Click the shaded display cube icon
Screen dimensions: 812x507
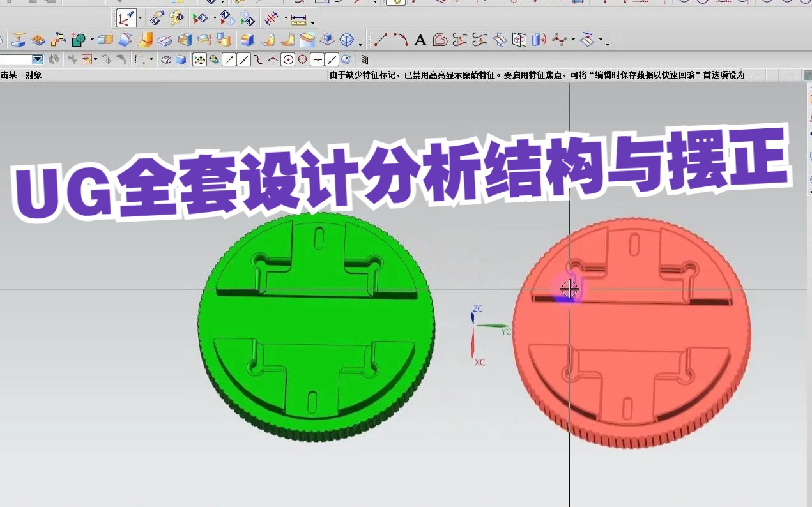pos(181,61)
